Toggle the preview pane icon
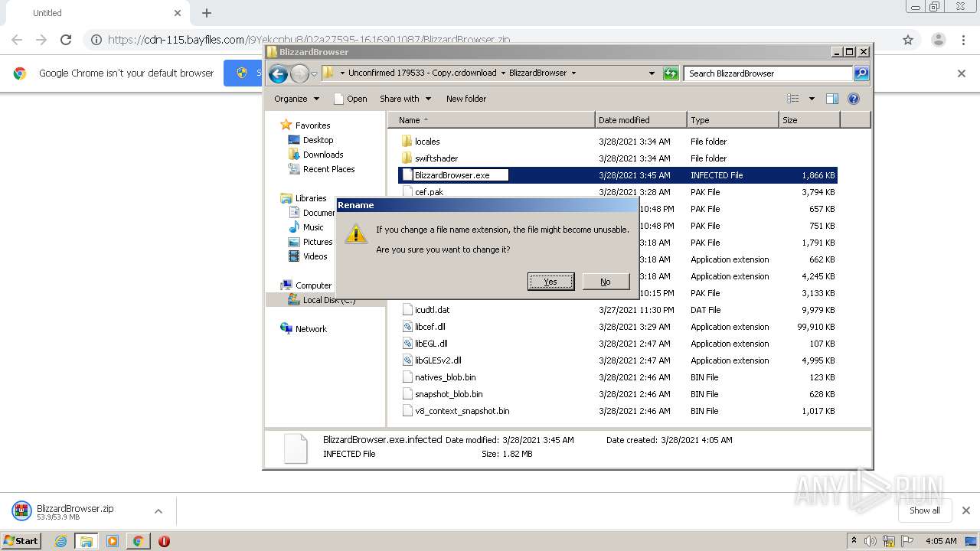The width and height of the screenshot is (980, 551). click(x=832, y=99)
